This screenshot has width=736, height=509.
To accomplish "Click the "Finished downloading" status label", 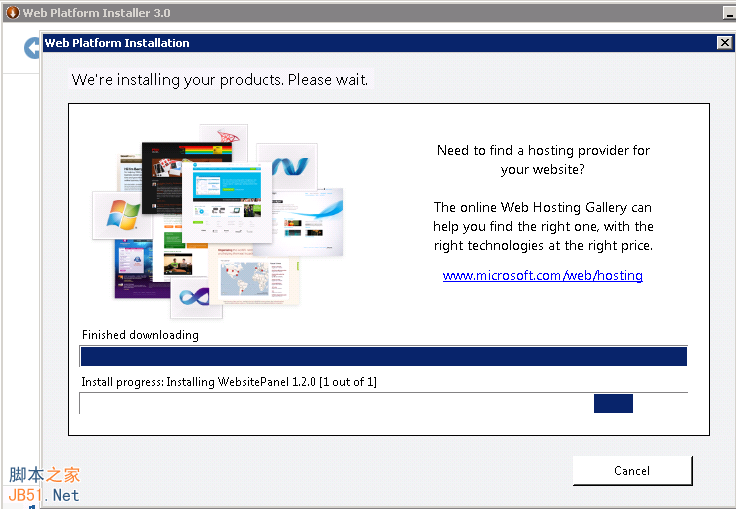I will tap(140, 335).
